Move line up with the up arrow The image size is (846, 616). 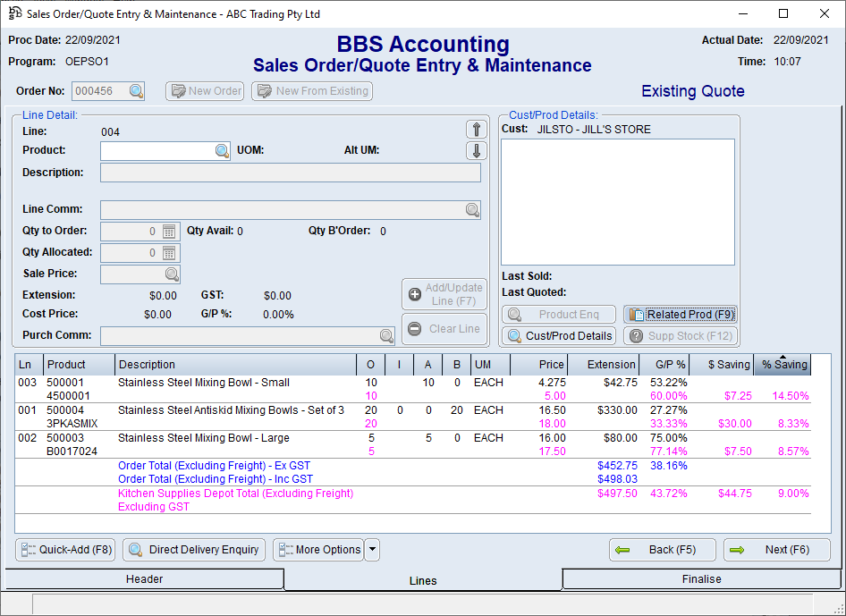(x=477, y=130)
